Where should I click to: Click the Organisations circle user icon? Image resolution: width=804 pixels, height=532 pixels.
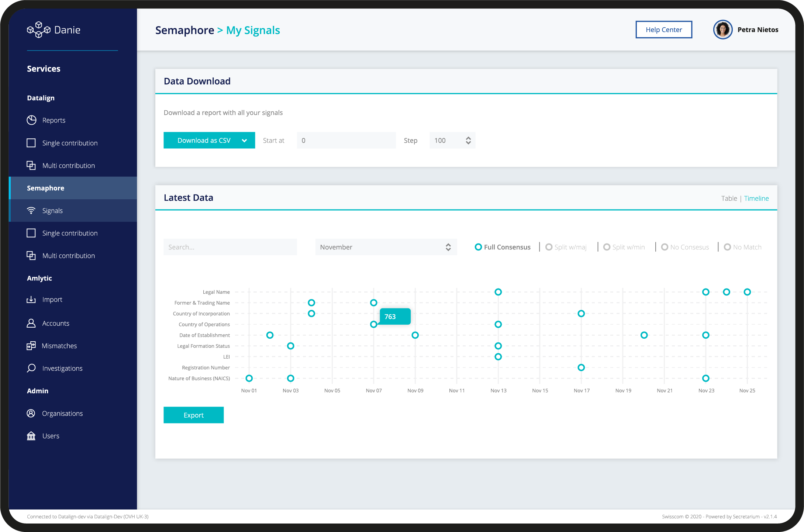click(x=31, y=413)
